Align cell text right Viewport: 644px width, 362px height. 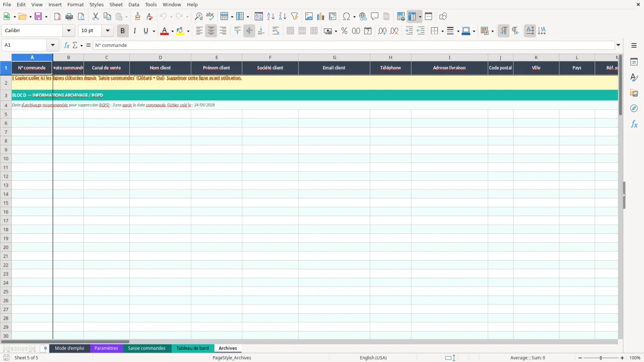(x=223, y=31)
